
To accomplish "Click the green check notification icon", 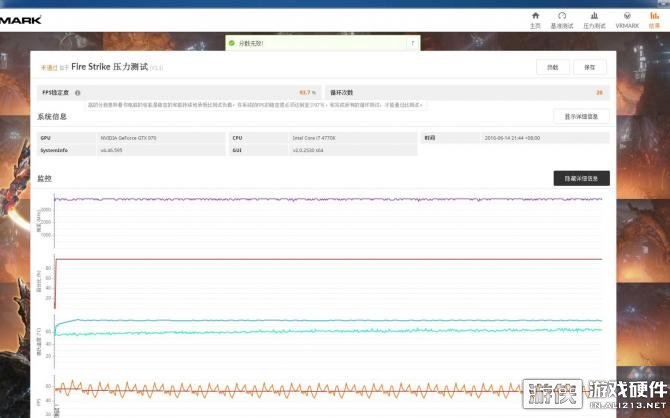I will 232,43.
